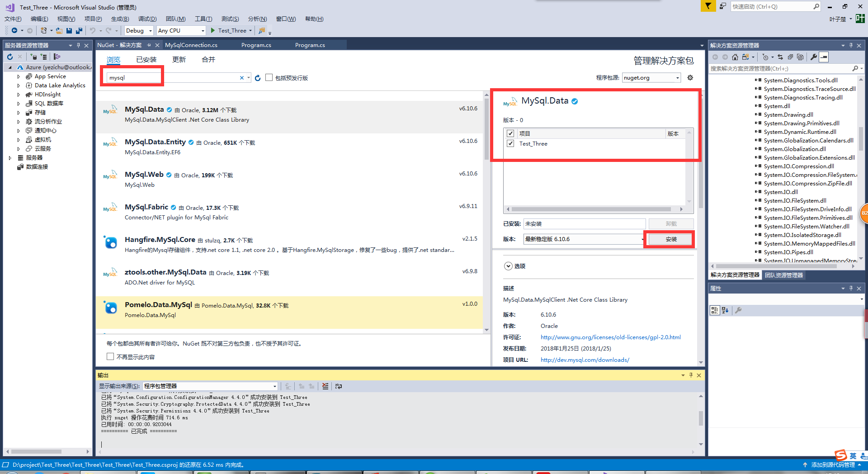
Task: Switch to the Installed (已安装) NuGet tab
Action: 146,60
